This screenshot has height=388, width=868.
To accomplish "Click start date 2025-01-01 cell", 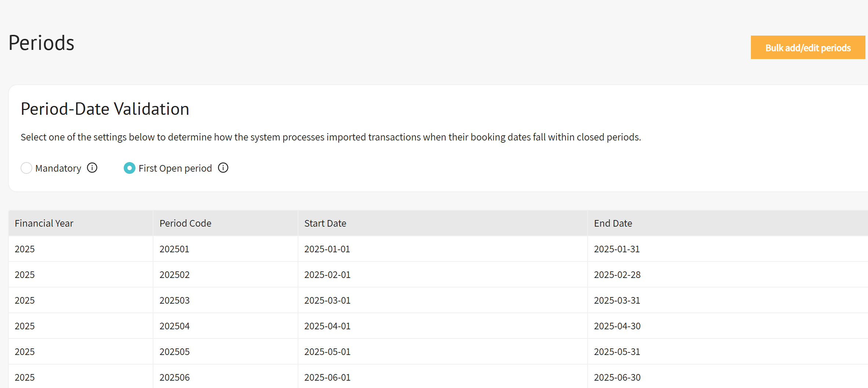I will point(327,249).
